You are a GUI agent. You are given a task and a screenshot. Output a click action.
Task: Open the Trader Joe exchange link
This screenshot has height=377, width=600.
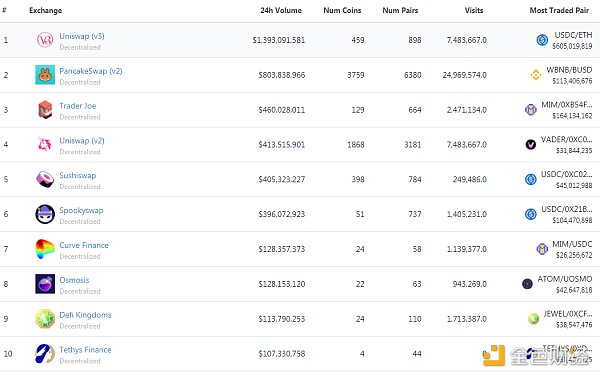(x=78, y=106)
